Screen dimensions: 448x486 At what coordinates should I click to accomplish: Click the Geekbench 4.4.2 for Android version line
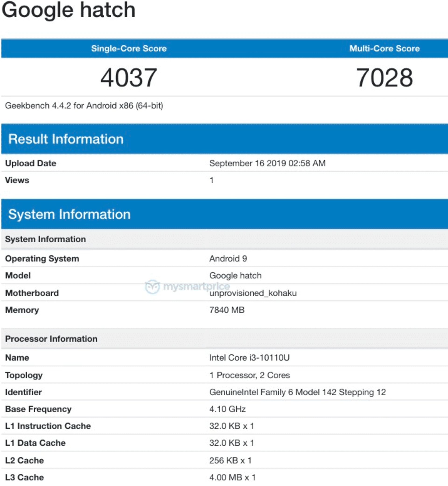click(84, 106)
